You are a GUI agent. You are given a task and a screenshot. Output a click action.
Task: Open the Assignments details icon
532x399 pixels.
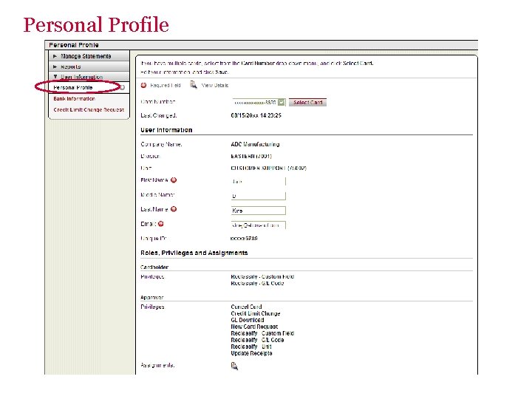coord(234,366)
